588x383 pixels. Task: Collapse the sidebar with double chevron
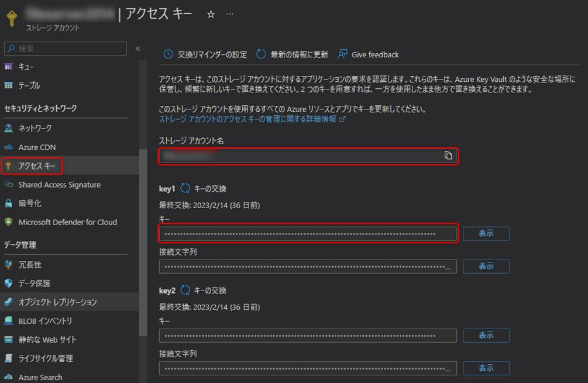click(138, 49)
